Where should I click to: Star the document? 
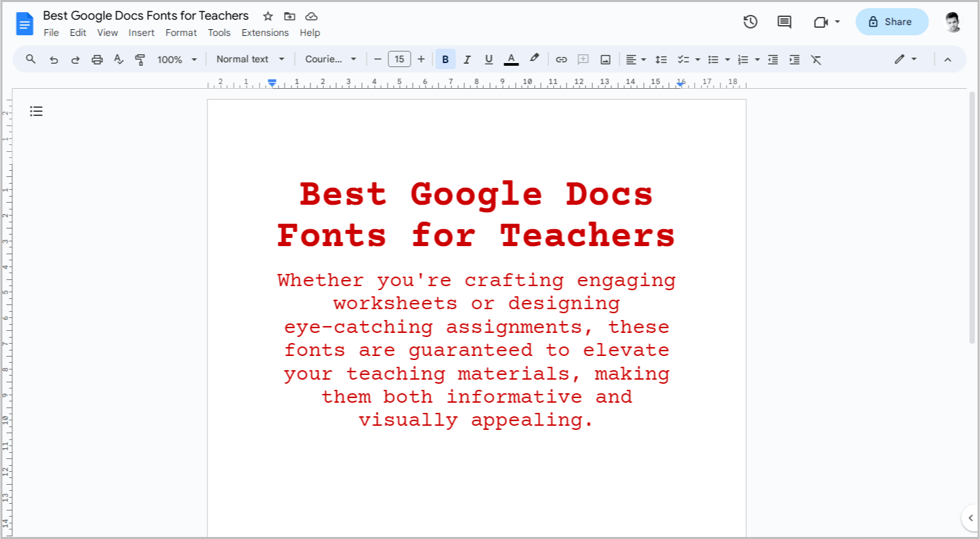[x=268, y=16]
